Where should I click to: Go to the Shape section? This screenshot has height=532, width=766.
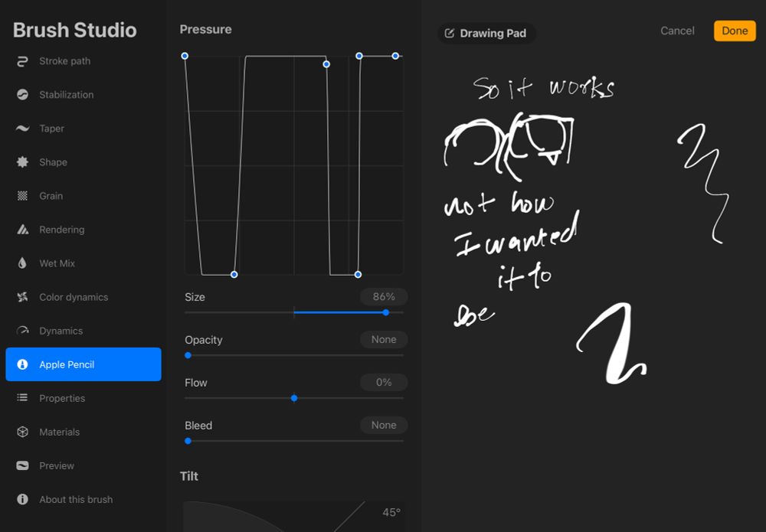click(x=83, y=162)
